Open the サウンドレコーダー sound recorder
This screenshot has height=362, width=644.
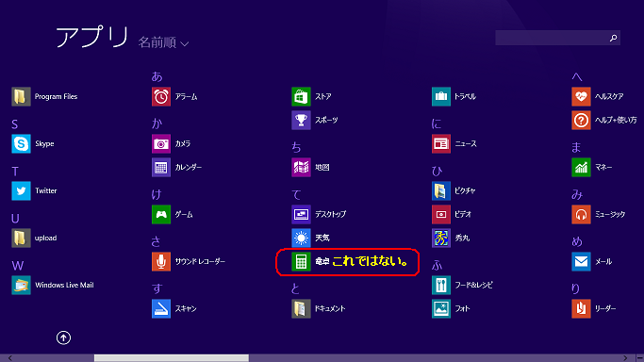tap(161, 261)
